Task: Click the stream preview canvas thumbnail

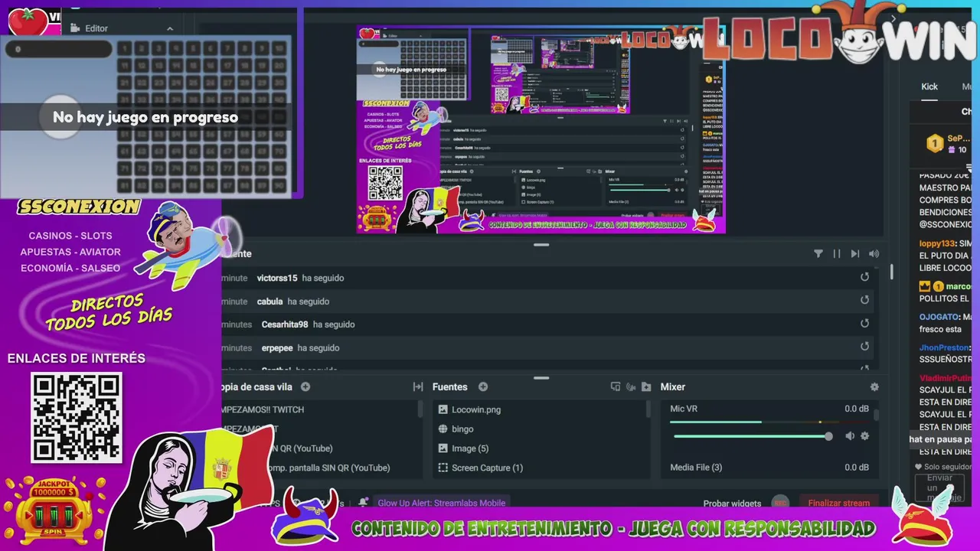Action: tap(540, 130)
